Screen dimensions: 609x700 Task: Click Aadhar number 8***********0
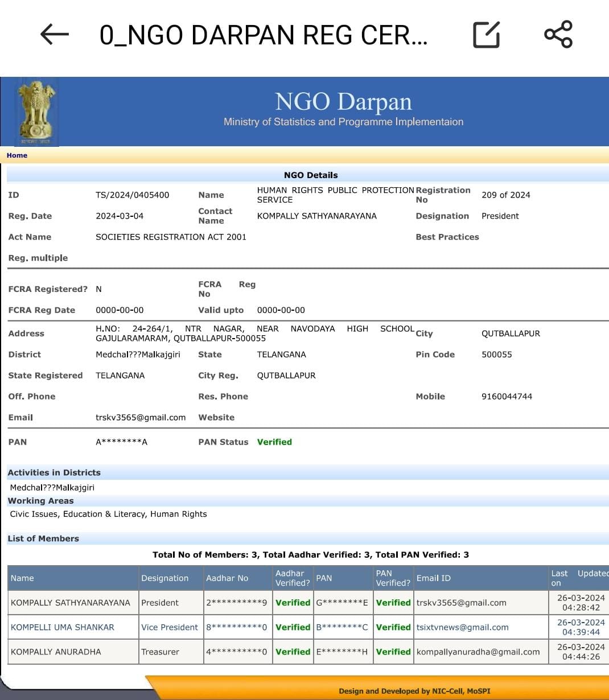(236, 627)
